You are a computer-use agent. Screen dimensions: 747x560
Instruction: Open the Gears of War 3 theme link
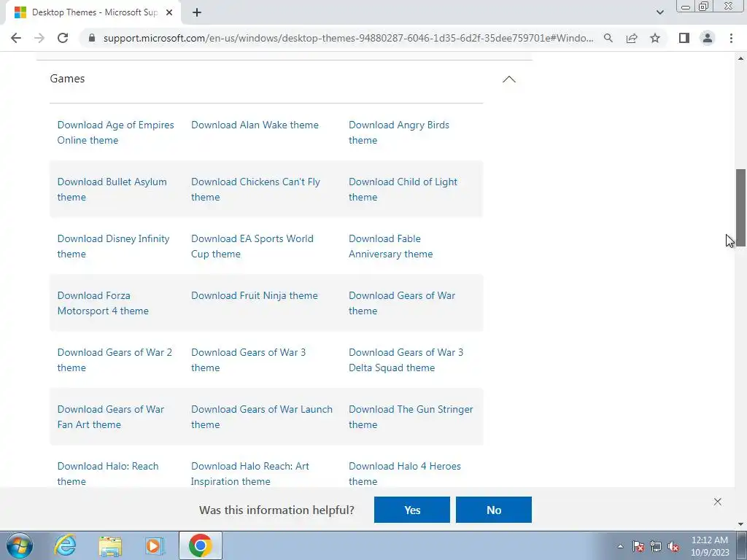pyautogui.click(x=248, y=359)
